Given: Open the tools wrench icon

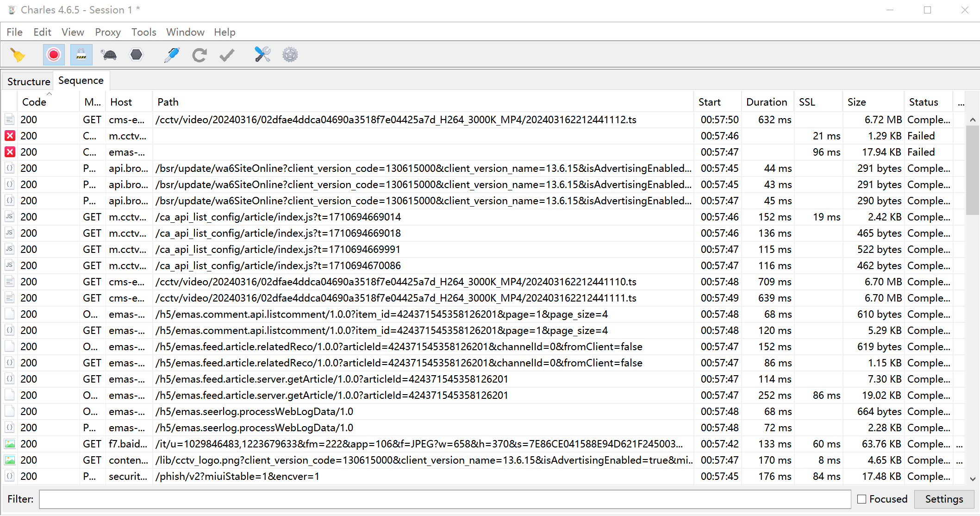Looking at the screenshot, I should [262, 55].
